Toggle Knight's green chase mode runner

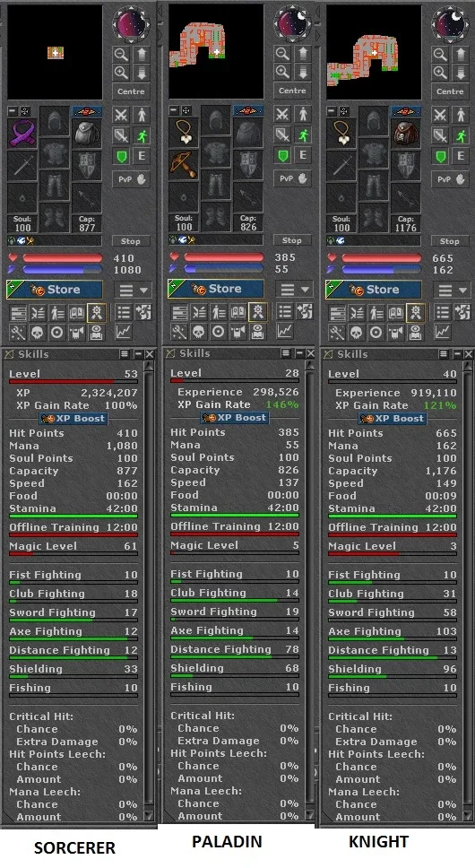click(461, 136)
